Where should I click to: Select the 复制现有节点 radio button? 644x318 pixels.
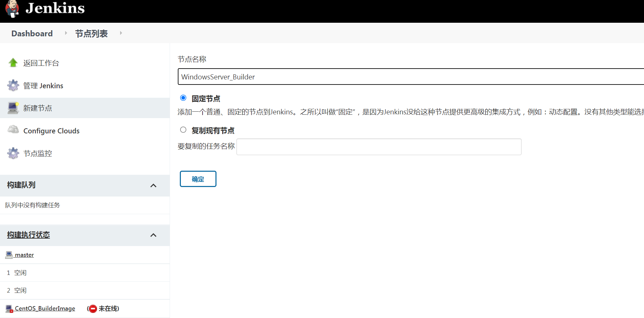183,130
